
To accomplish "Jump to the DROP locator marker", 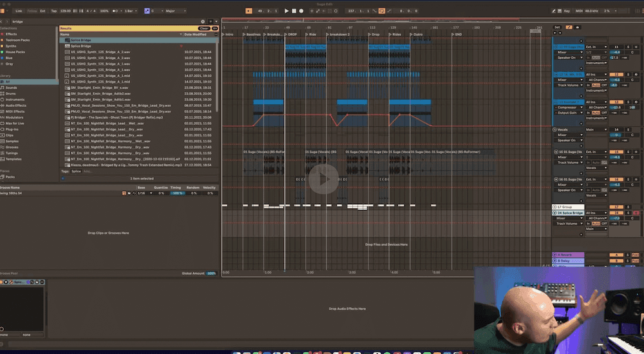I will 291,35.
